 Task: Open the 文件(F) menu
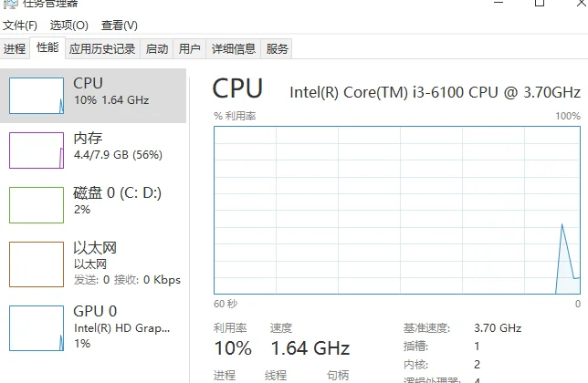(x=20, y=26)
